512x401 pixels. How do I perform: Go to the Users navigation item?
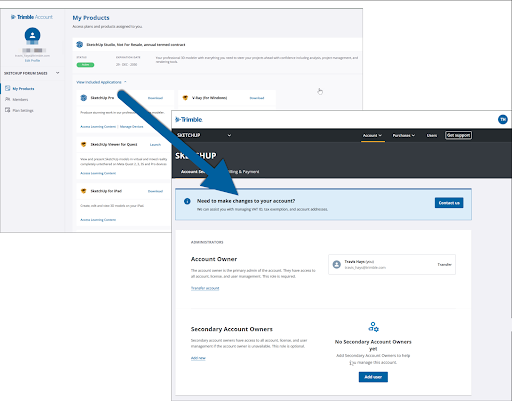pos(432,135)
